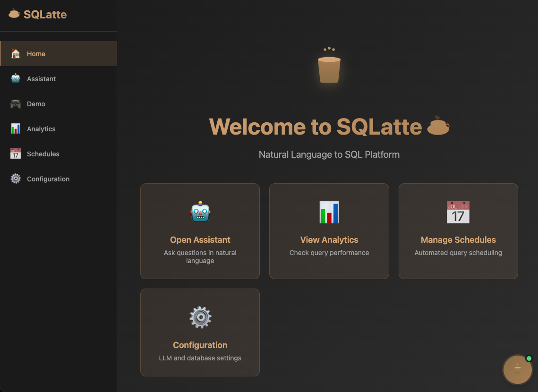Click the robot icon on Open Assistant card
538x392 pixels.
pos(200,212)
